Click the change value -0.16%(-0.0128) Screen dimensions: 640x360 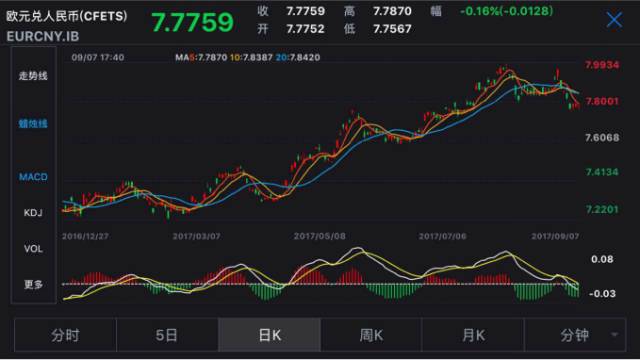[x=507, y=11]
